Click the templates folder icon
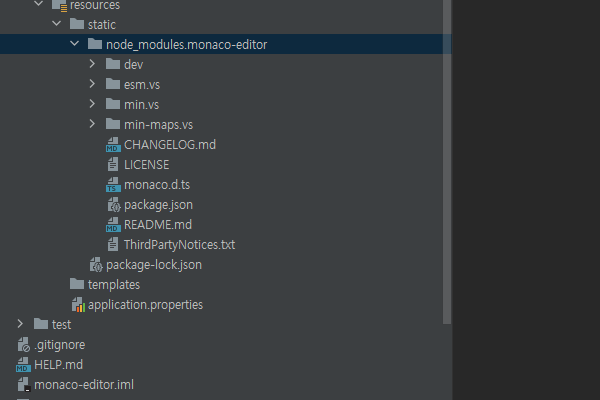This screenshot has height=400, width=600. pyautogui.click(x=77, y=284)
